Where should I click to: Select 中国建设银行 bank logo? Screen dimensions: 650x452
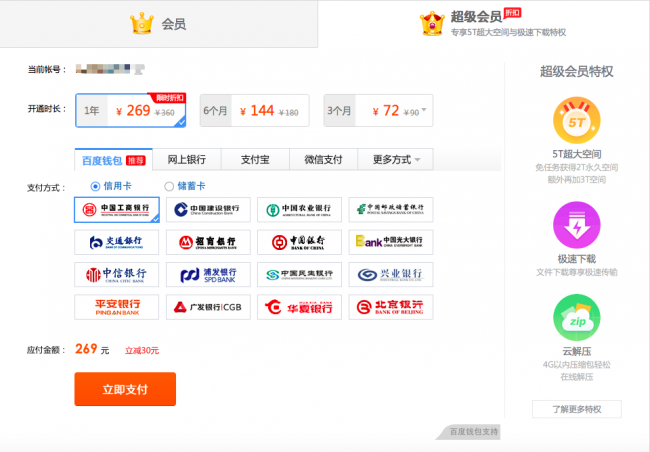coord(208,210)
